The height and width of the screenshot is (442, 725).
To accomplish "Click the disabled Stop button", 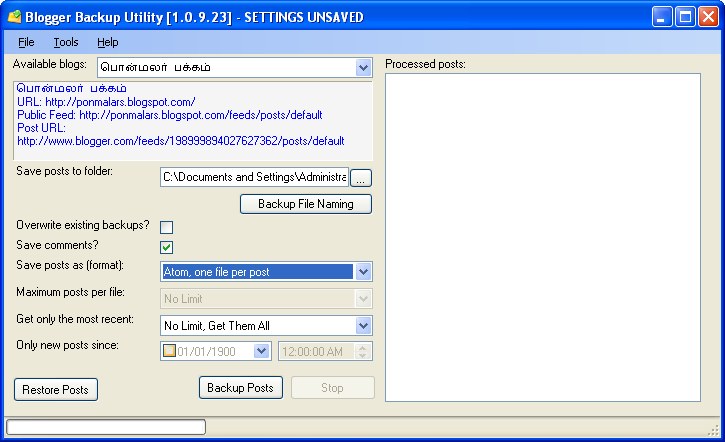I will [332, 387].
